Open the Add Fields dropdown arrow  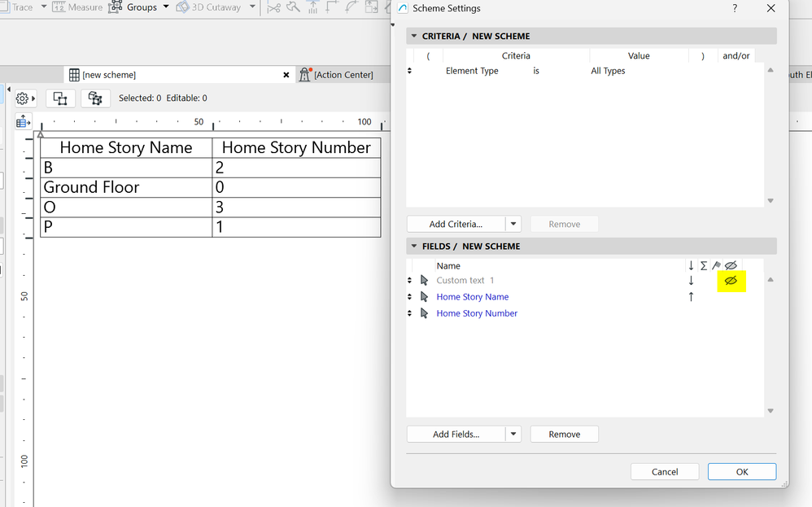(513, 434)
